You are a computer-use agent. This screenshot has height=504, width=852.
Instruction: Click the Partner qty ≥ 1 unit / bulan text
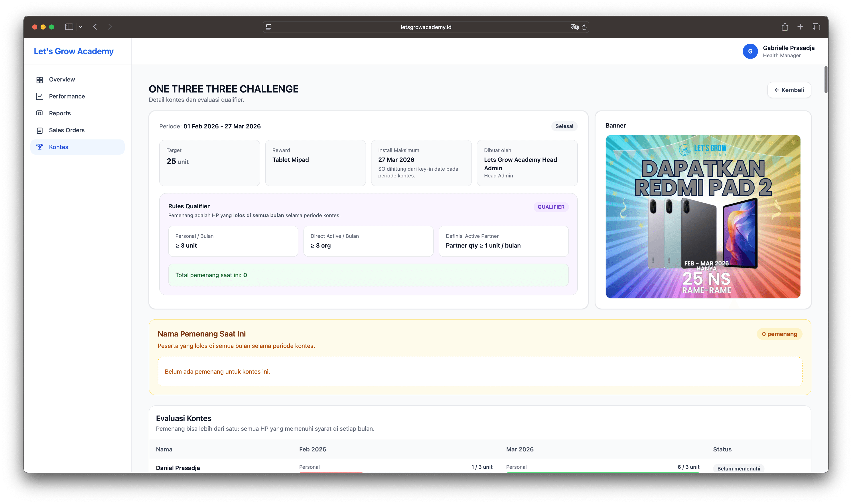point(483,246)
